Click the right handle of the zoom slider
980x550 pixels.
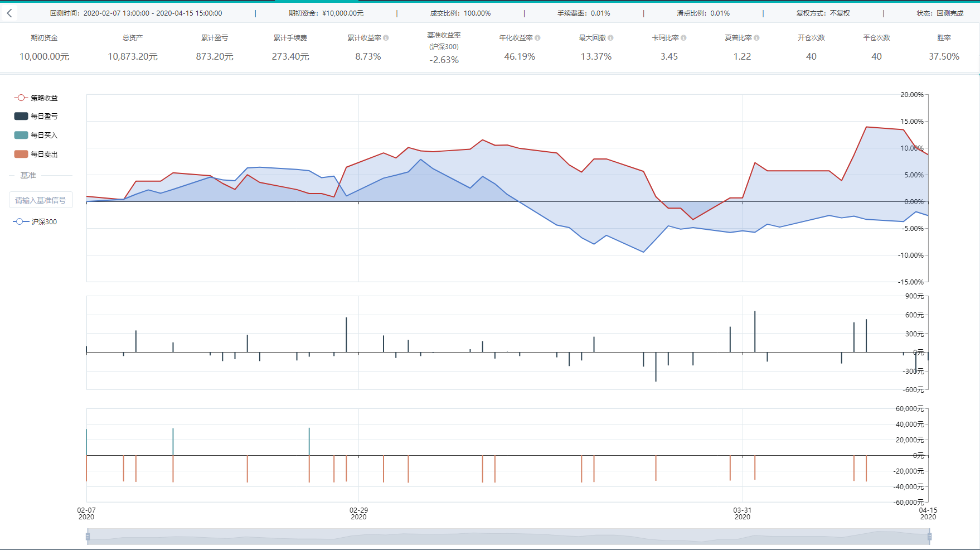coord(929,537)
